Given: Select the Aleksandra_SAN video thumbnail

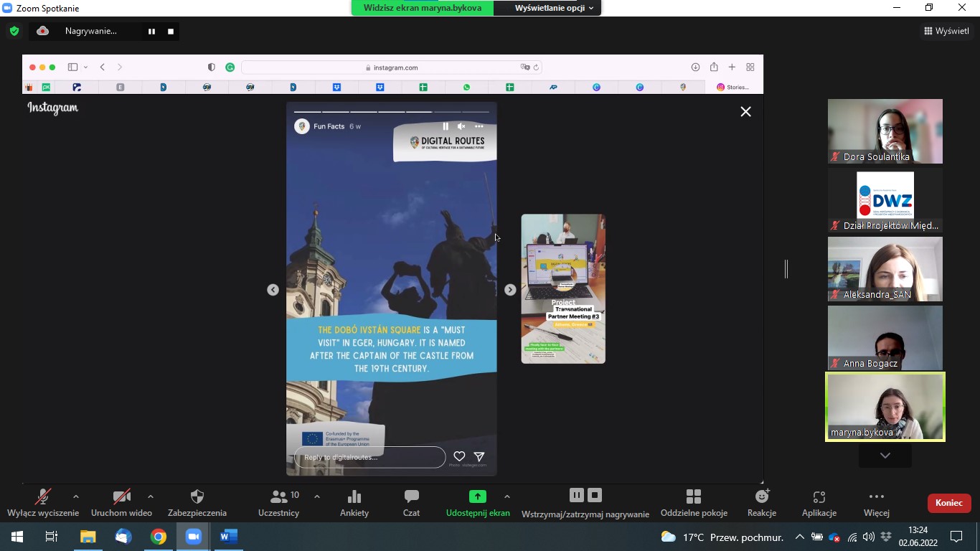Looking at the screenshot, I should (x=885, y=269).
